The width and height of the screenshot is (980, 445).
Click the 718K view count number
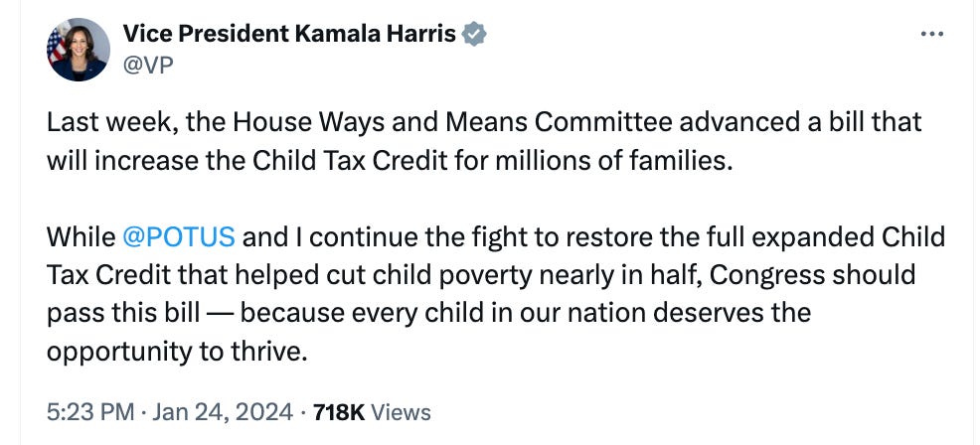pos(340,411)
